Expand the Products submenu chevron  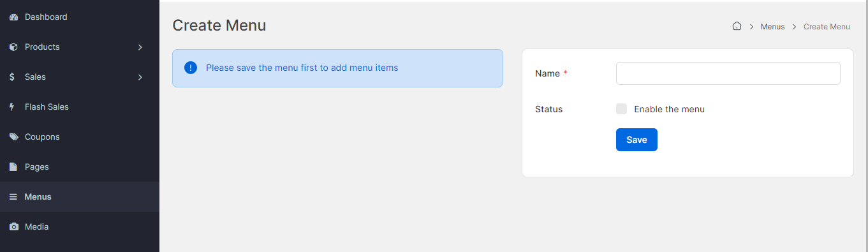140,47
